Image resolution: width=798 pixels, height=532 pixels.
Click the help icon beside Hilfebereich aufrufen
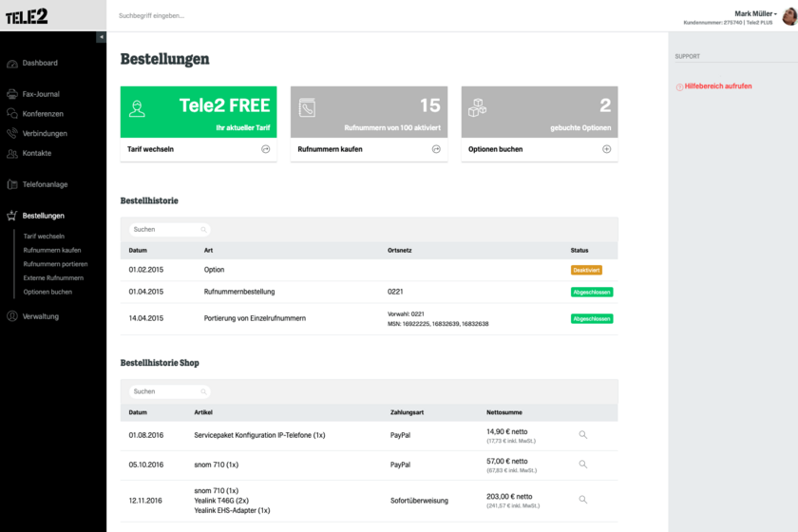coord(679,87)
